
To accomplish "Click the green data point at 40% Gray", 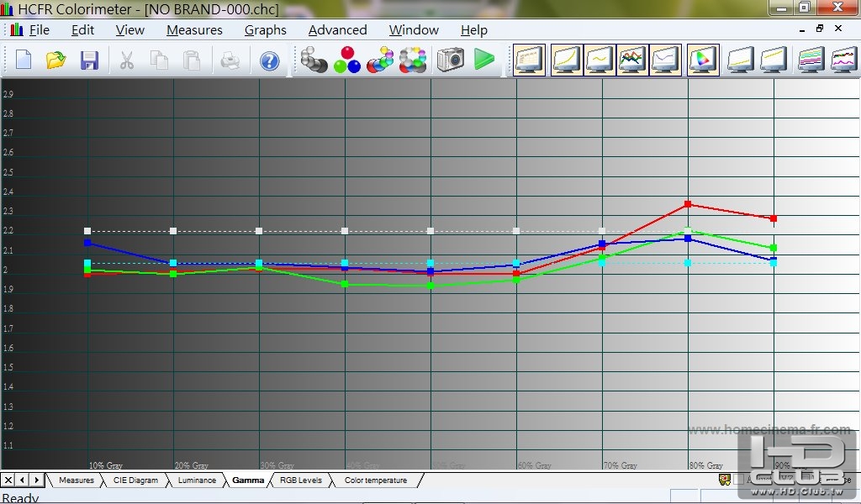I will (344, 284).
